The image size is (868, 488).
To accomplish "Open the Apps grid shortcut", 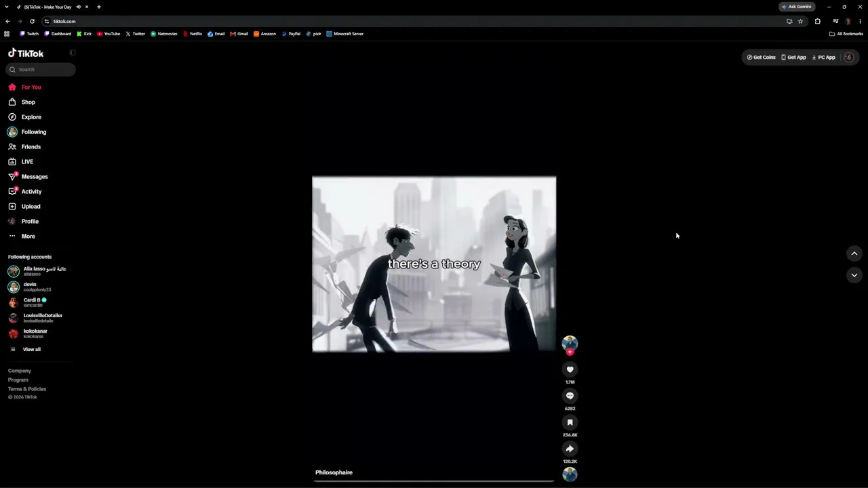I will pyautogui.click(x=7, y=34).
